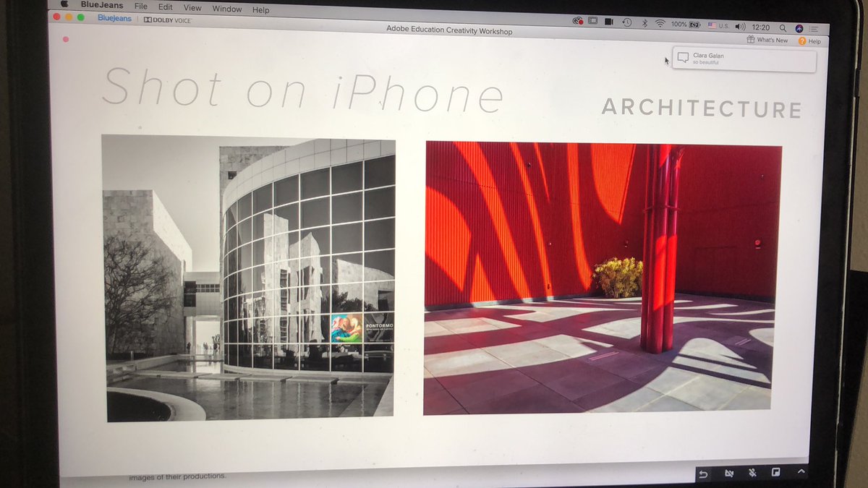
Task: Click the layout view icon in bottom toolbar
Action: (776, 474)
